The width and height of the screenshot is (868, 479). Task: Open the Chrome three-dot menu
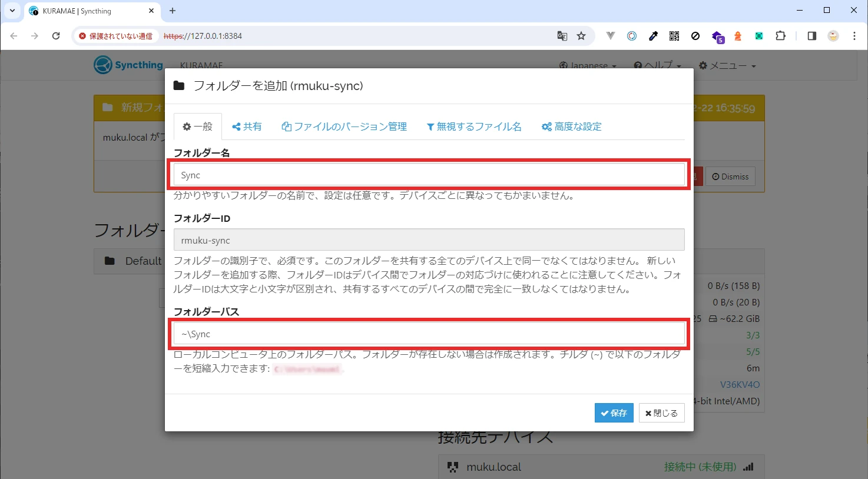point(854,36)
